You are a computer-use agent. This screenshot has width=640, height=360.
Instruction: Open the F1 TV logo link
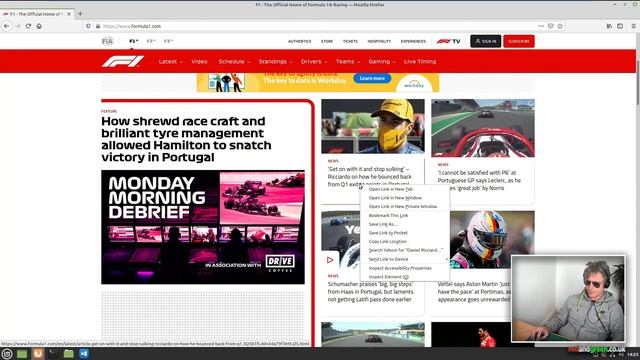coord(449,41)
